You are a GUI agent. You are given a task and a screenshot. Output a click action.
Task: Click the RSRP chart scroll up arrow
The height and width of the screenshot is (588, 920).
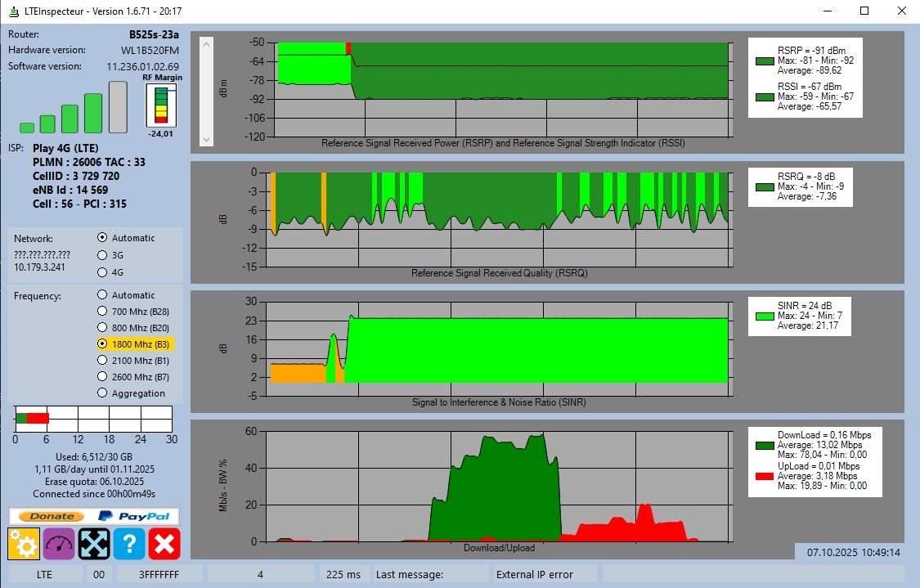[206, 44]
